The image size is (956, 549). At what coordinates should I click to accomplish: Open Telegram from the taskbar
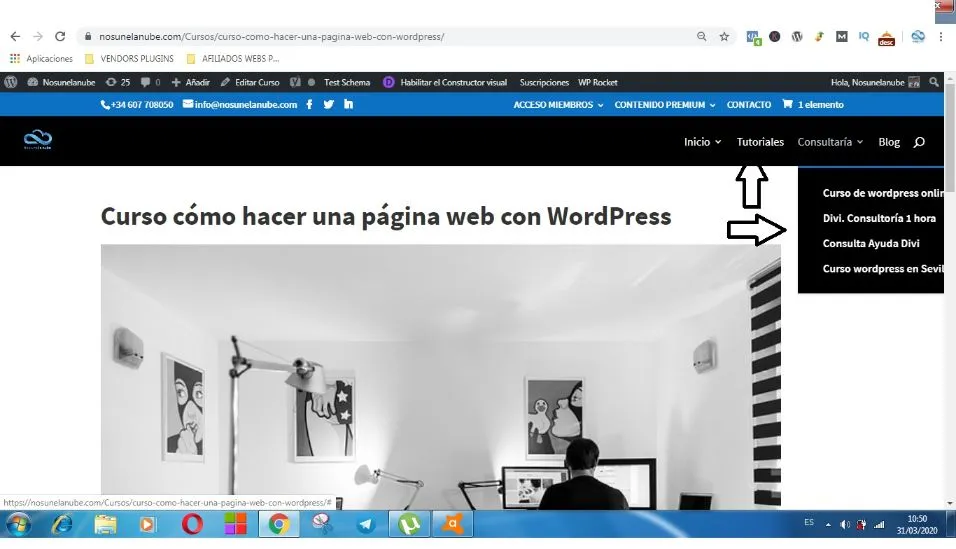366,524
